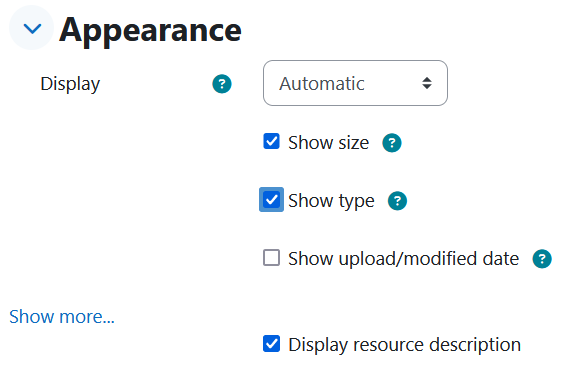Open the Display dropdown set to Automatic
Viewport: 566px width, 373px height.
tap(355, 83)
